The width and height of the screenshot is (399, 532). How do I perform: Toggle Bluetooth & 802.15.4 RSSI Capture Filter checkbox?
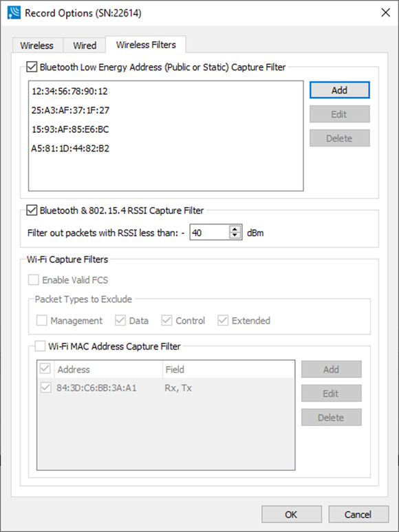point(32,211)
